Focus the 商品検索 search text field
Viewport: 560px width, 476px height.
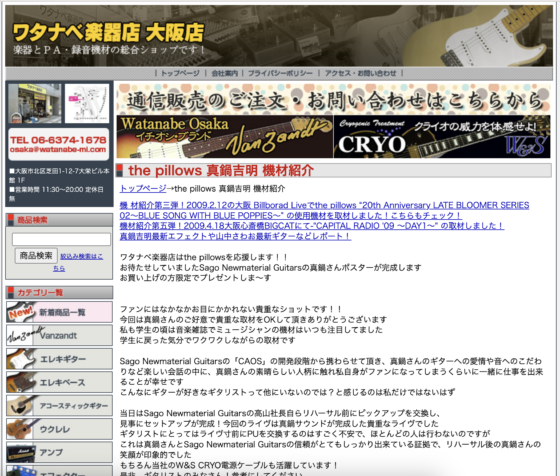click(x=61, y=239)
